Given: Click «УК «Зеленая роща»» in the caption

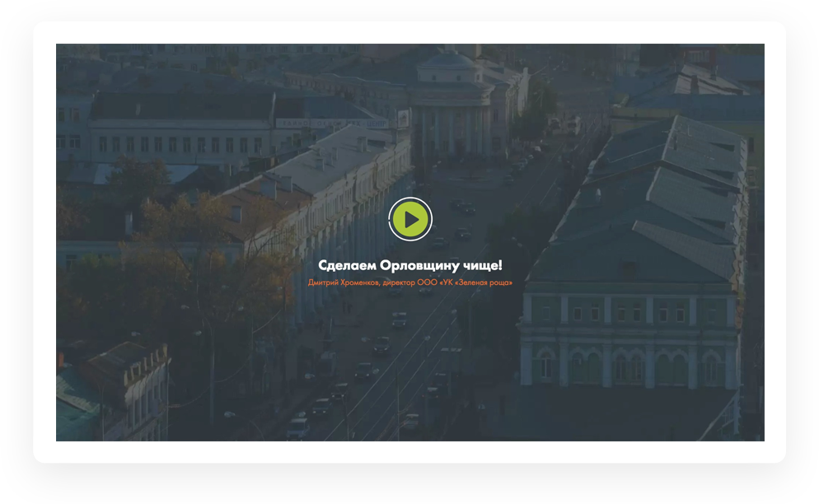Looking at the screenshot, I should coord(475,282).
